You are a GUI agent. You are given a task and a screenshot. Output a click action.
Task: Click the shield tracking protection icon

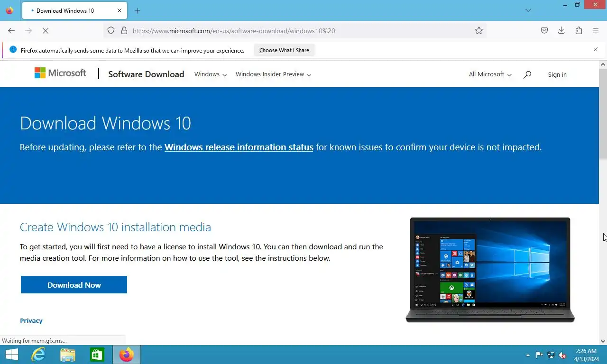point(111,31)
